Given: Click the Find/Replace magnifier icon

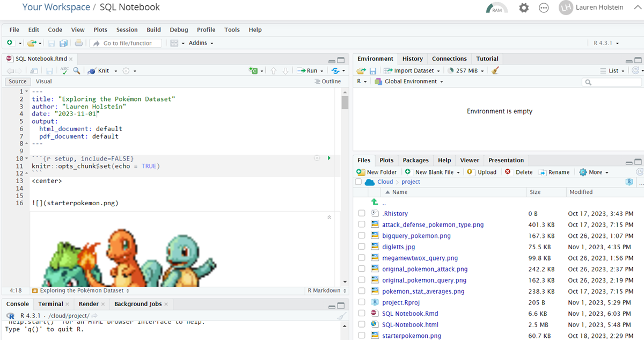Looking at the screenshot, I should coord(77,70).
